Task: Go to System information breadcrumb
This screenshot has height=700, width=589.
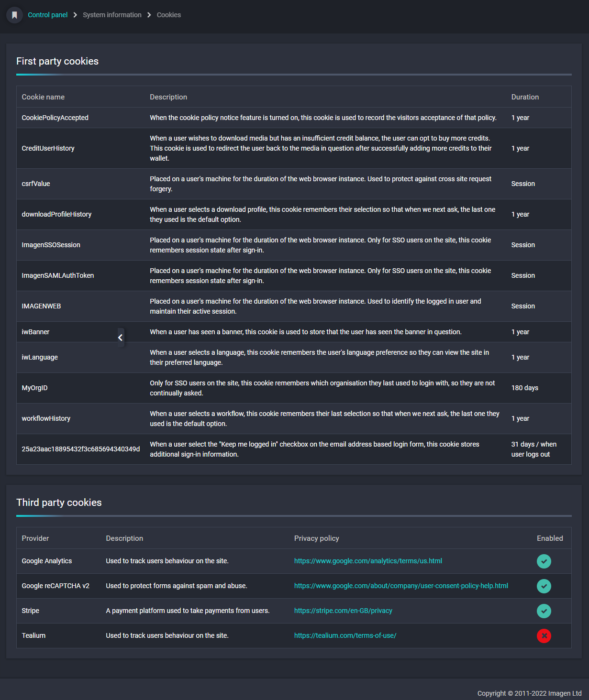Action: tap(112, 15)
